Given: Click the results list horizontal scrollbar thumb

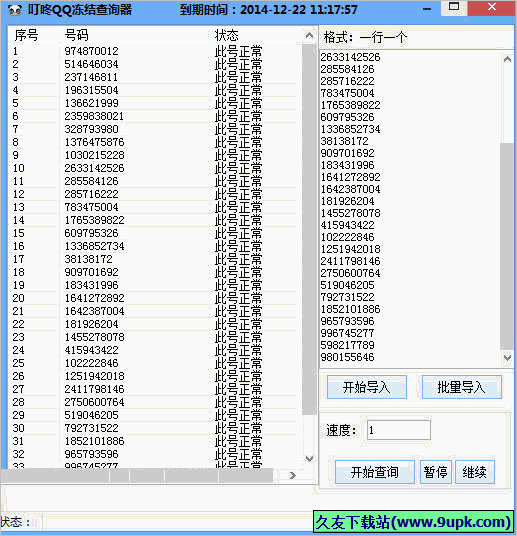Looking at the screenshot, I should (137, 475).
